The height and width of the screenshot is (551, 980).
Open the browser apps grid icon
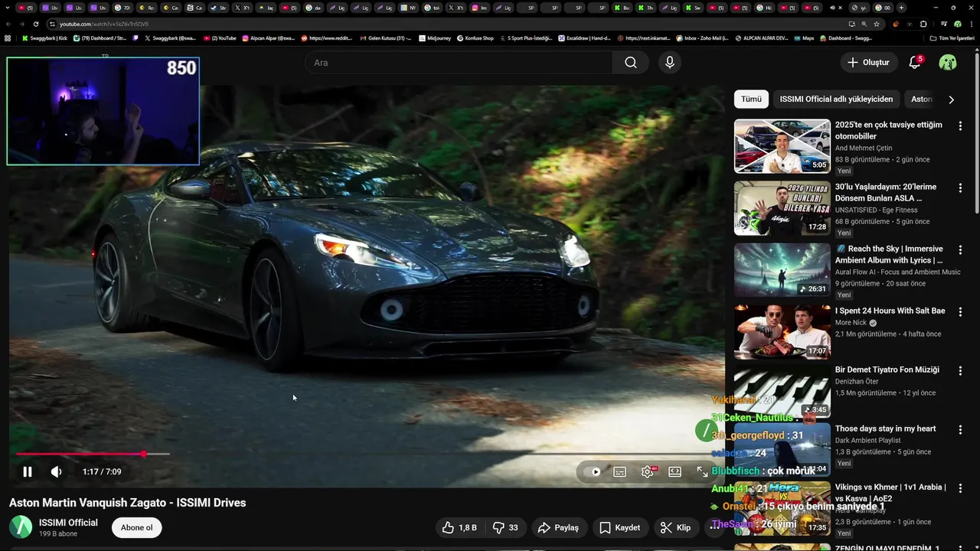8,37
